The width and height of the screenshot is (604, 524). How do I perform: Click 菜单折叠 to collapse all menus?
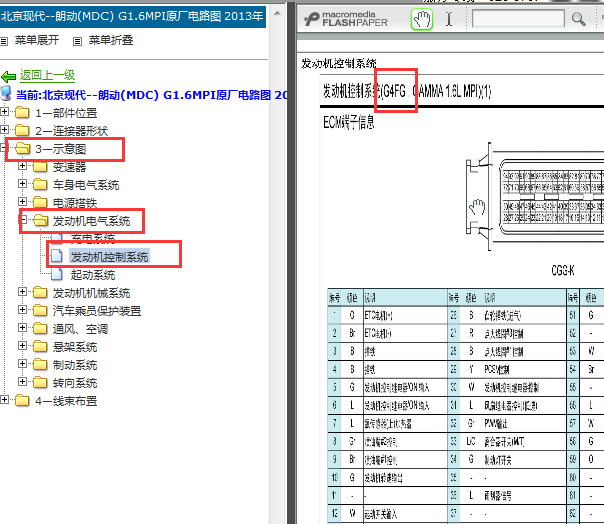(x=111, y=40)
